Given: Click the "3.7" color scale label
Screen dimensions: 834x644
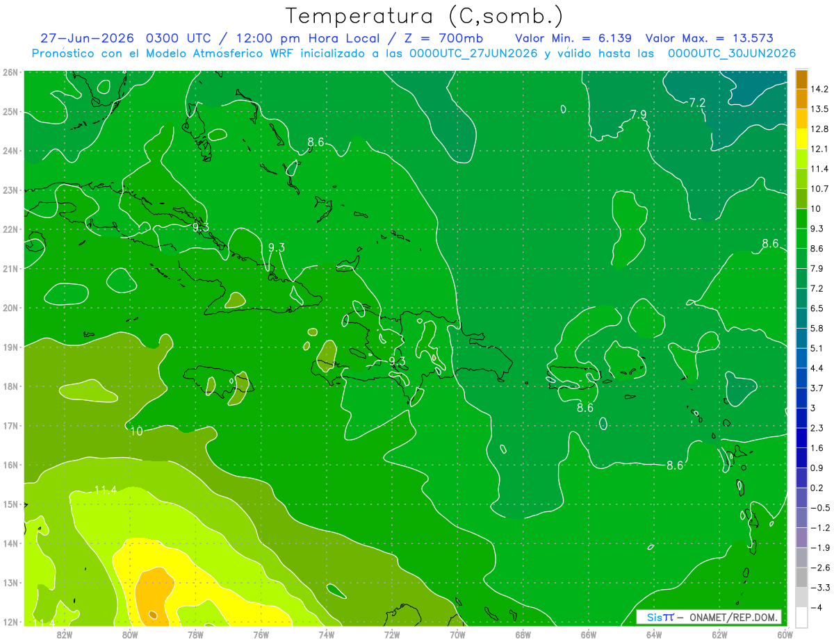Looking at the screenshot, I should (x=817, y=388).
